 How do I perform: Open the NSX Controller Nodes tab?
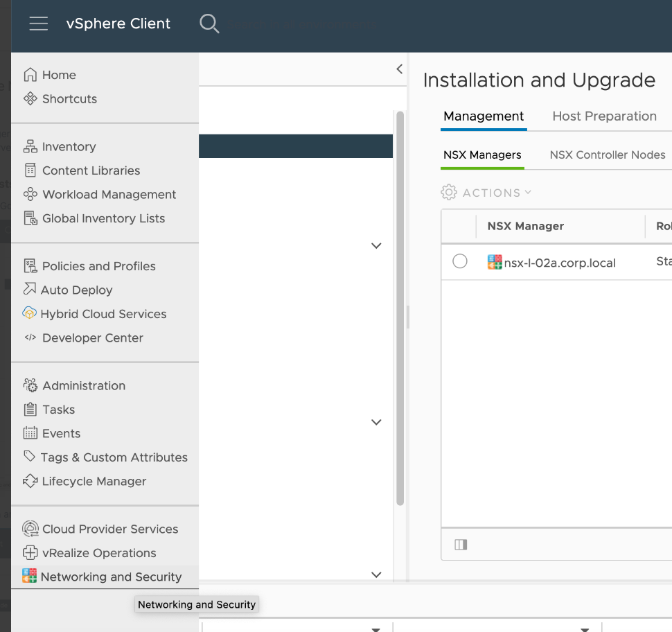[x=607, y=155]
